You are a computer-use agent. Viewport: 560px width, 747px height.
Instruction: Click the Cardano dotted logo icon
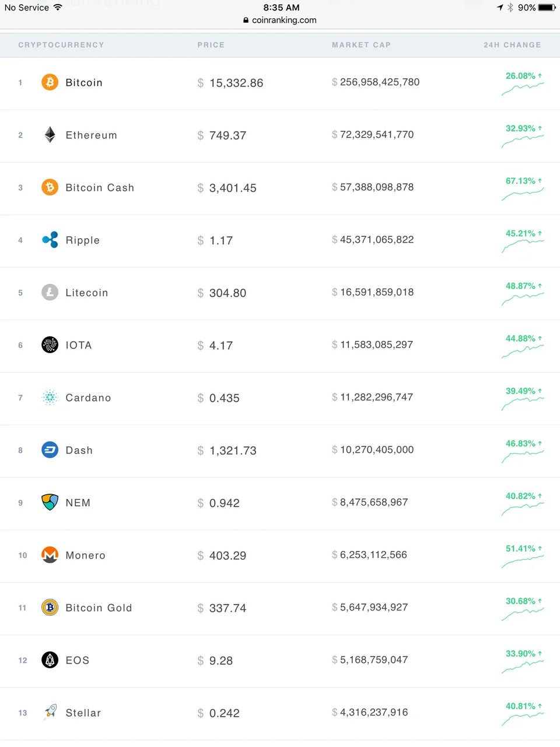pyautogui.click(x=50, y=397)
